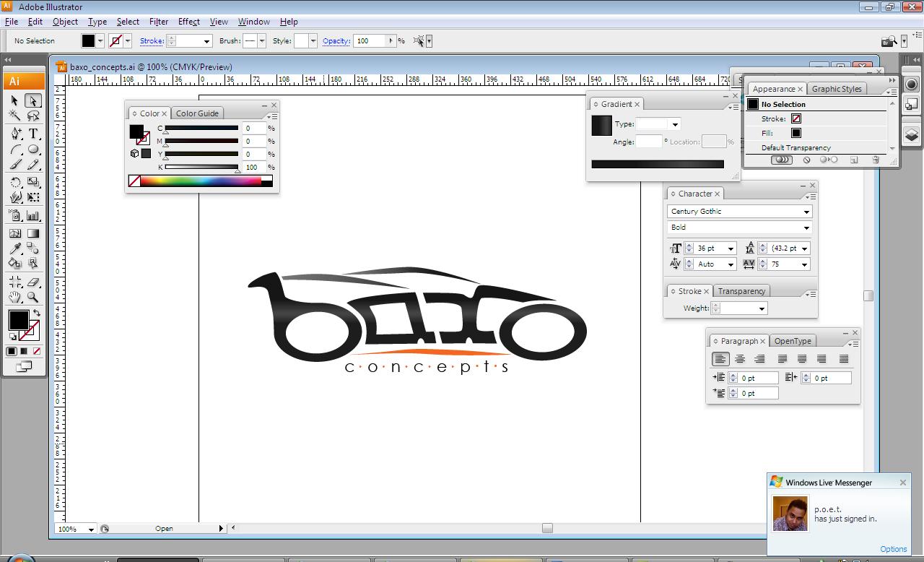924x562 pixels.
Task: Click the Opacity link in control bar
Action: 336,41
